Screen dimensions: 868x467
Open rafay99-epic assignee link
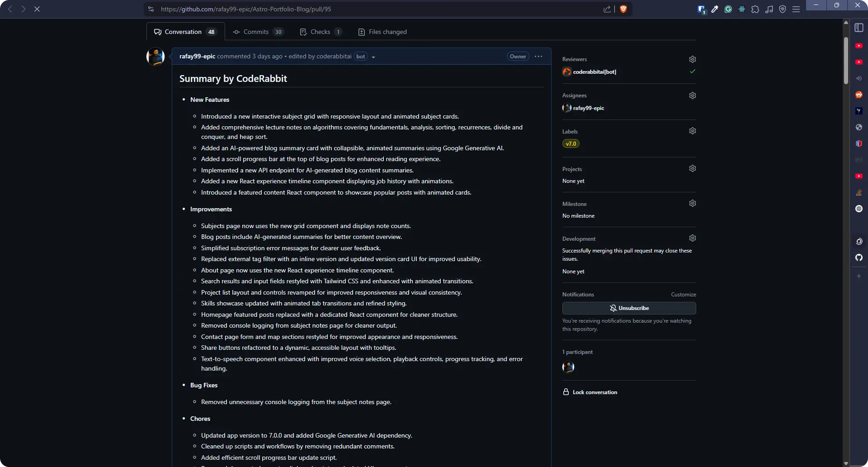click(588, 108)
